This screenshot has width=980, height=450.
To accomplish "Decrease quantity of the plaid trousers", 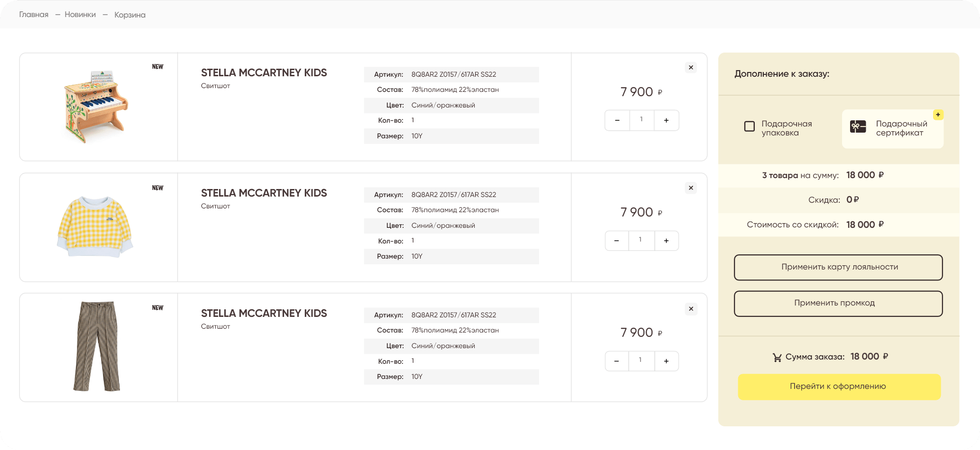I will [616, 361].
